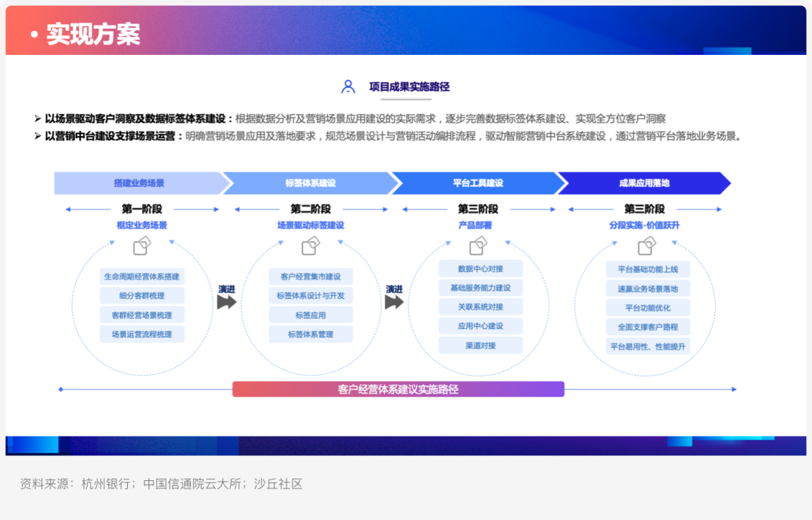Screen dimensions: 812x520
Task: Click the 平台基础功能上线 box
Action: point(648,269)
